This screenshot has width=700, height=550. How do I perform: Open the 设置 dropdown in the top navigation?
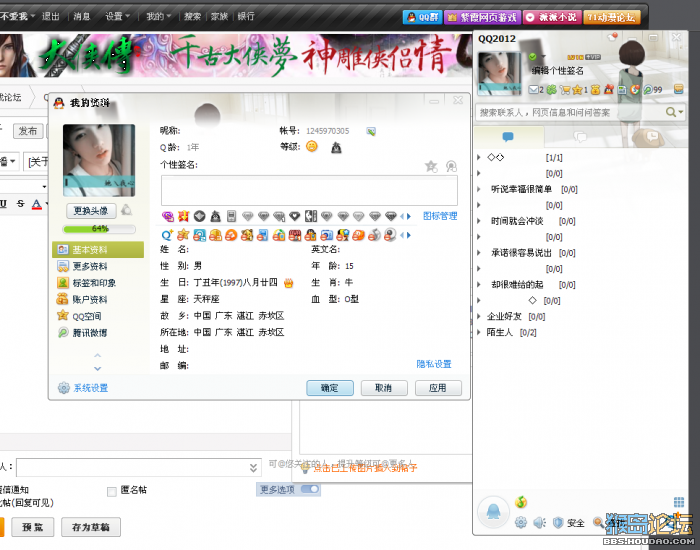click(x=117, y=17)
